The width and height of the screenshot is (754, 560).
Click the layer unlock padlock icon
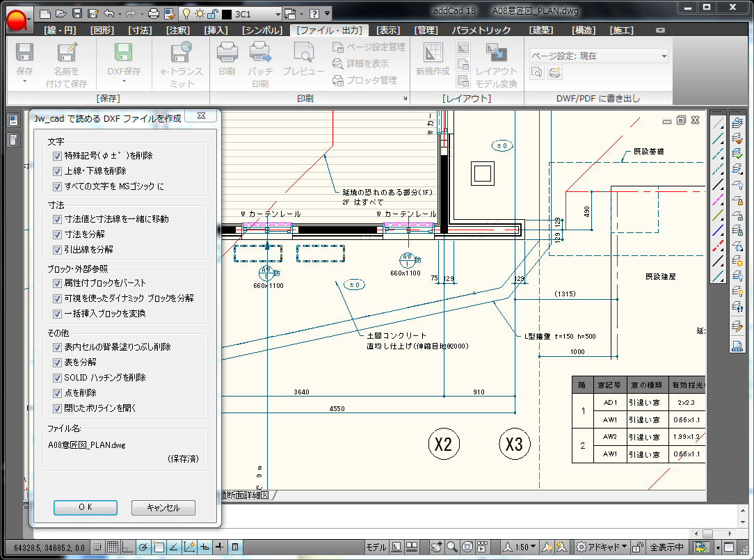[x=213, y=13]
